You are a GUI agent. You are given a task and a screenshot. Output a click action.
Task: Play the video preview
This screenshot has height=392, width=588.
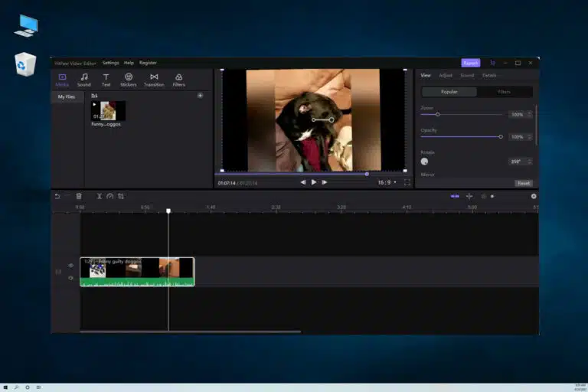coord(314,182)
